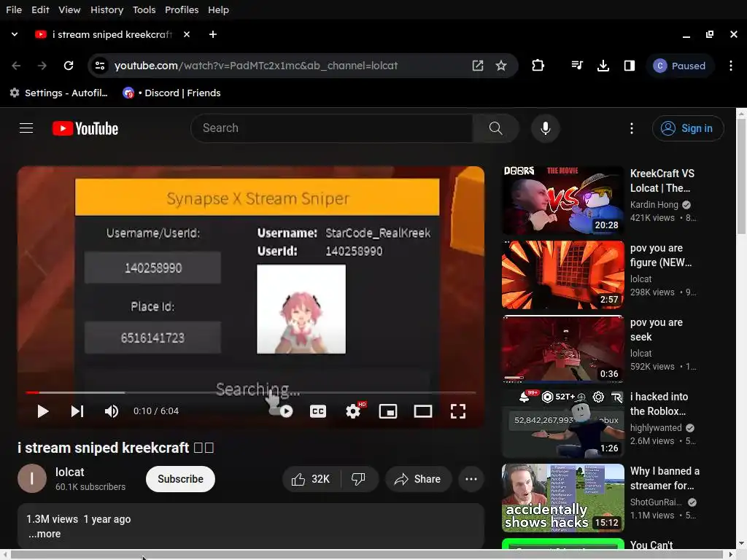Image resolution: width=747 pixels, height=560 pixels.
Task: Enable miniplayer mode
Action: (x=388, y=411)
